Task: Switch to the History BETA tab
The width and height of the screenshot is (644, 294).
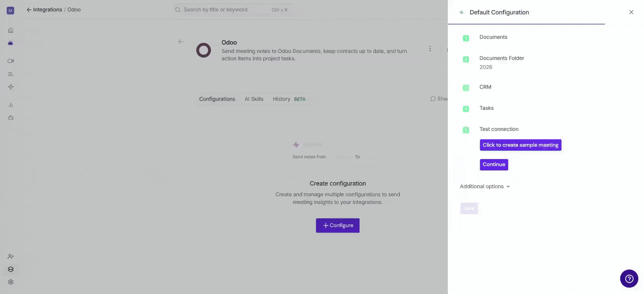Action: pos(289,99)
